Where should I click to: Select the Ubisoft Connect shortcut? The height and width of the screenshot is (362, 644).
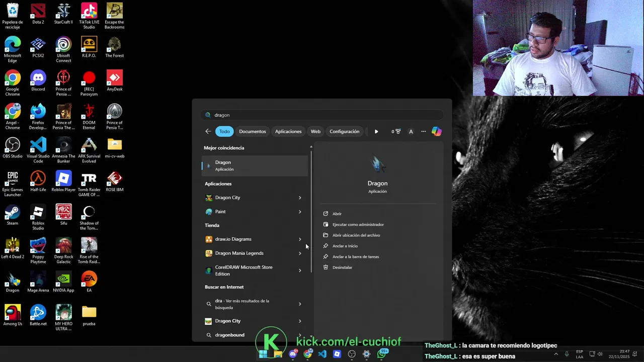coord(63,50)
